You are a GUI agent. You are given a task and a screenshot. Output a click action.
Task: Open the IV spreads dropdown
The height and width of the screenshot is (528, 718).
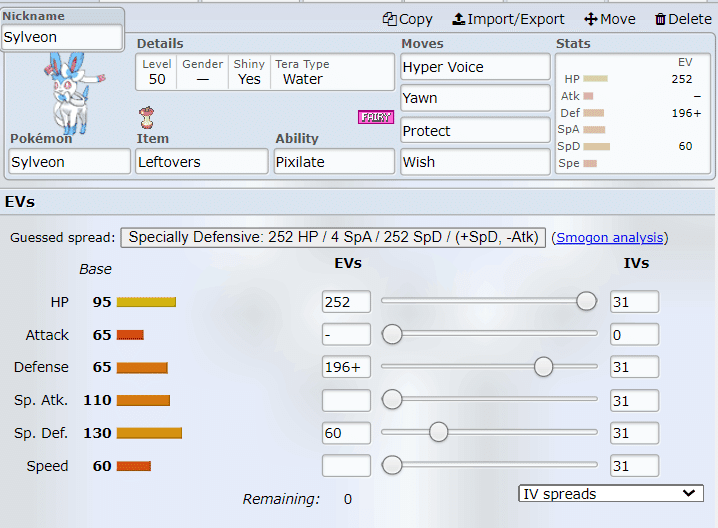(611, 494)
